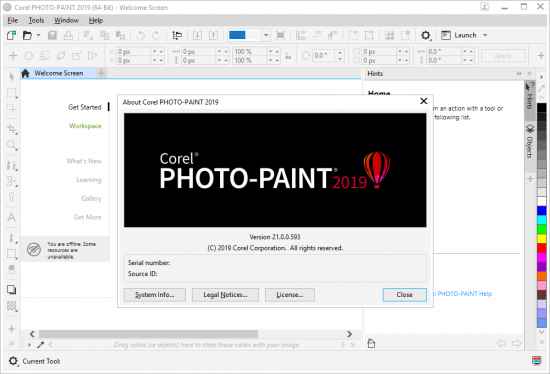Pick the cyan swatch in the color palette
The width and height of the screenshot is (550, 374).
tap(542, 220)
